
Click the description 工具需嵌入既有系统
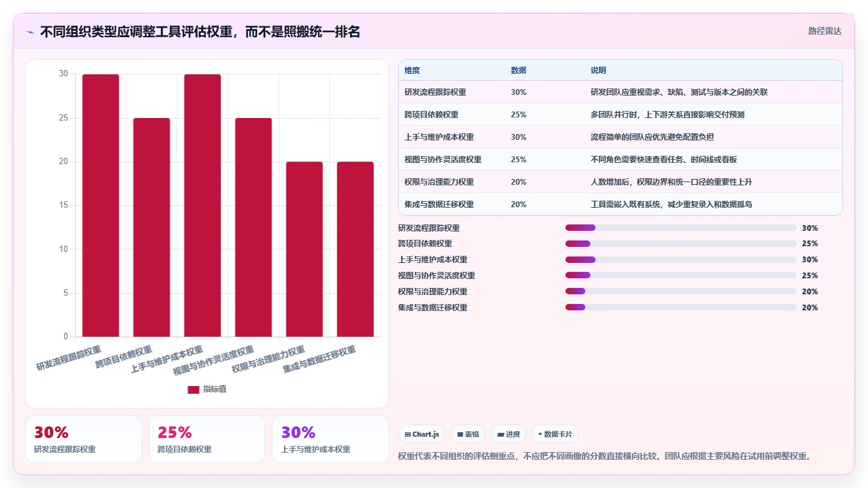coord(671,205)
